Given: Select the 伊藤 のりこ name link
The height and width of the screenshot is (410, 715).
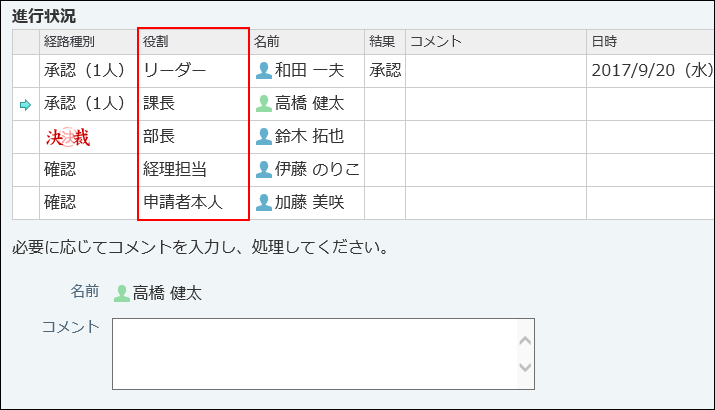Looking at the screenshot, I should (317, 170).
